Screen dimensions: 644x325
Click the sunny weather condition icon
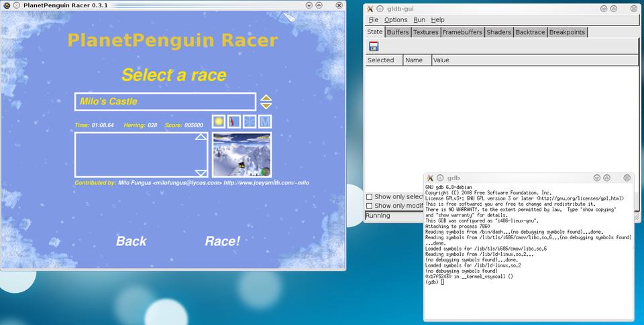click(219, 121)
